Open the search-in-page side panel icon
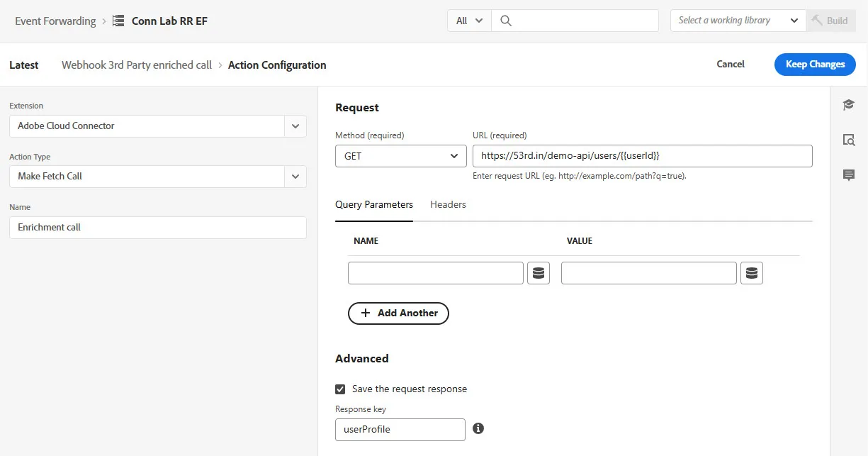 coord(849,140)
